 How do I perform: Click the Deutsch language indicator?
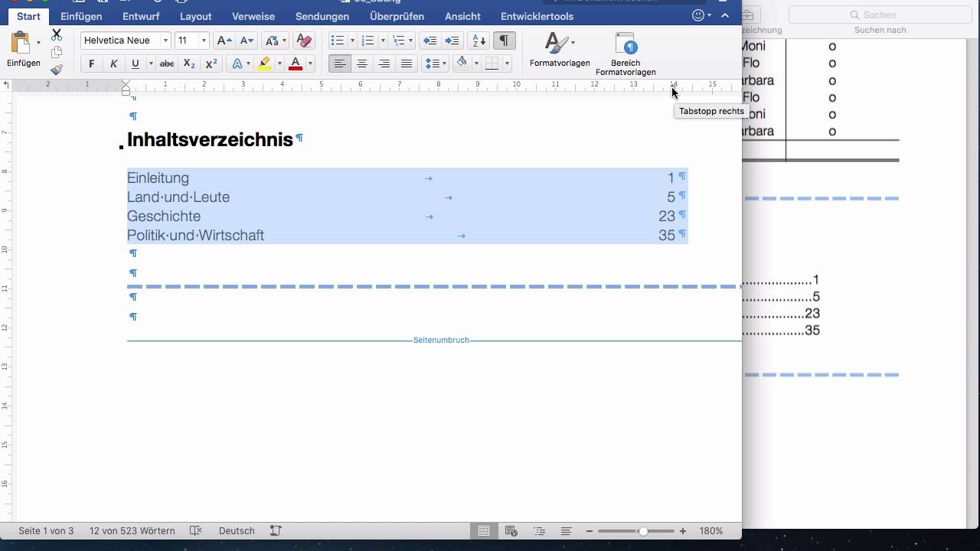point(237,531)
